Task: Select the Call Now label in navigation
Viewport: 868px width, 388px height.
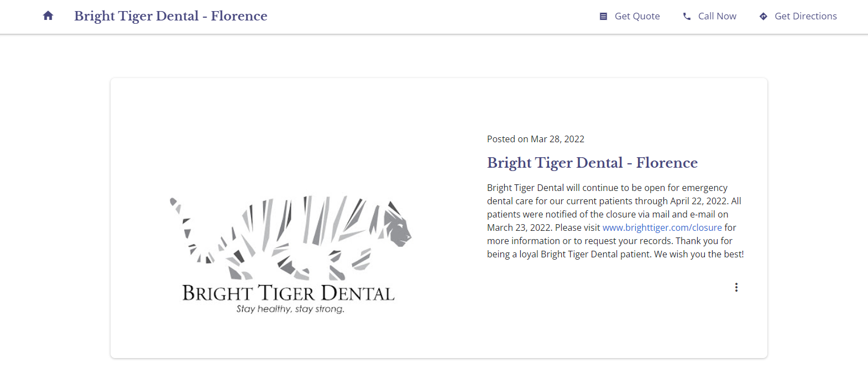Action: 717,17
